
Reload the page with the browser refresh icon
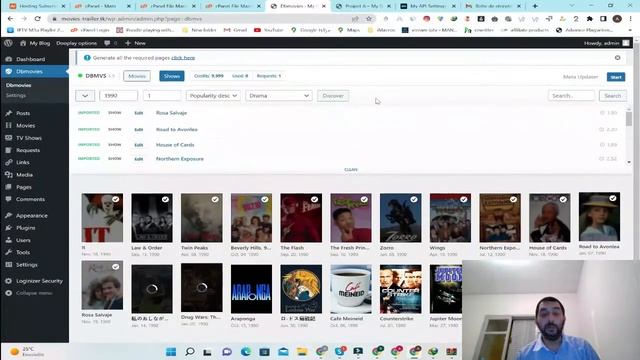(x=38, y=19)
